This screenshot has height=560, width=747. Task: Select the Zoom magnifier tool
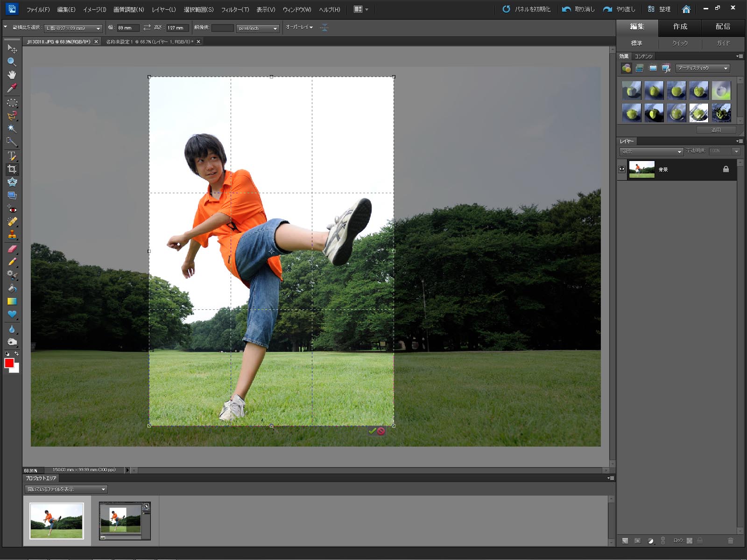point(12,62)
